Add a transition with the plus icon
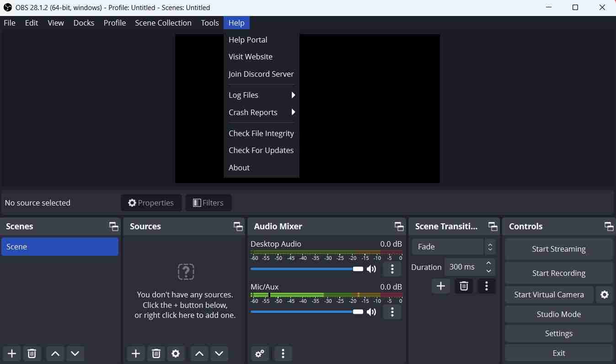616x364 pixels. coord(440,286)
